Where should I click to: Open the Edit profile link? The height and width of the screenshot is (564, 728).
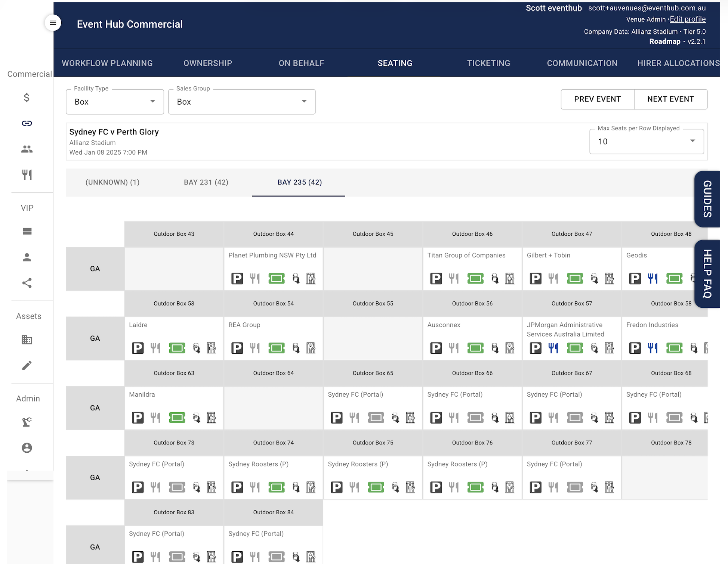687,19
